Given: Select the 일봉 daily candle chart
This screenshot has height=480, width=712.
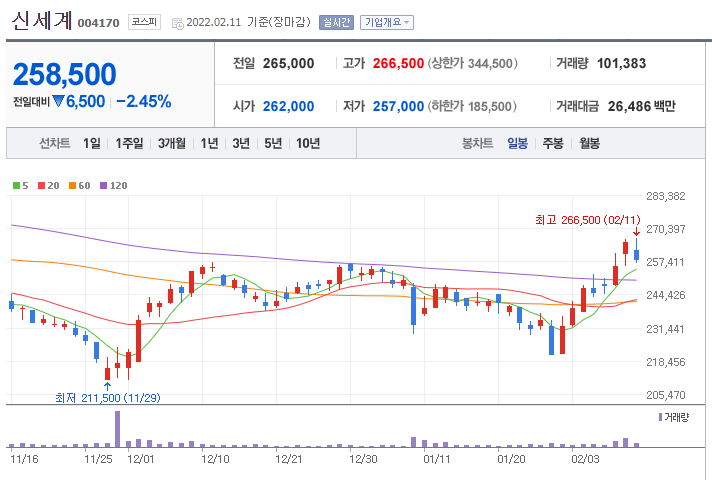Looking at the screenshot, I should click(517, 144).
